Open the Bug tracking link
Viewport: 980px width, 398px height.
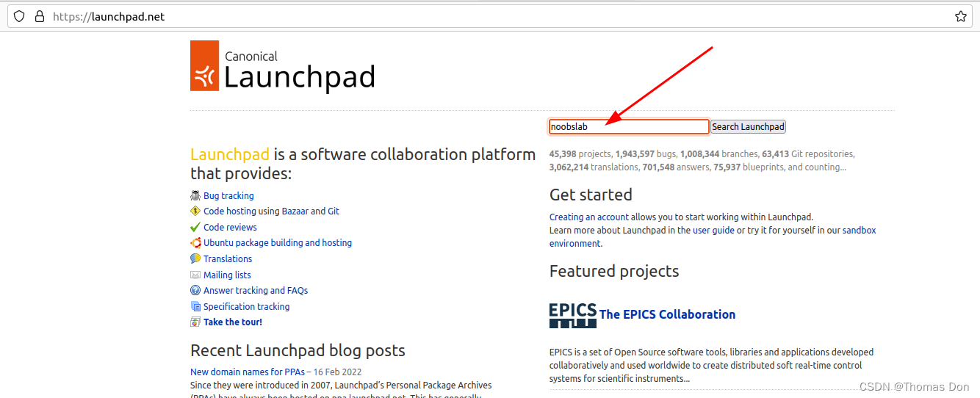[228, 195]
